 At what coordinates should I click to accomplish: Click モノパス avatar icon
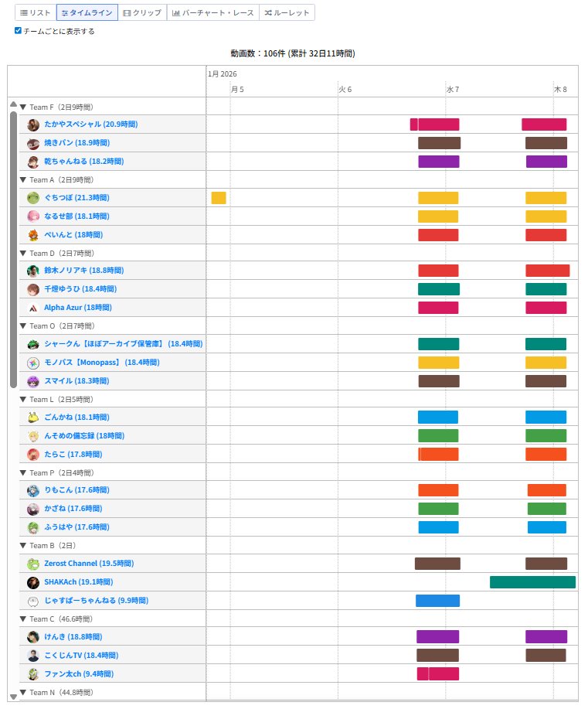[x=33, y=363]
